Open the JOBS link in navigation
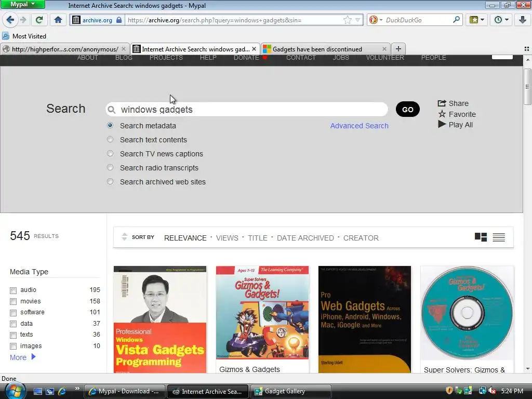The width and height of the screenshot is (532, 399). (341, 58)
